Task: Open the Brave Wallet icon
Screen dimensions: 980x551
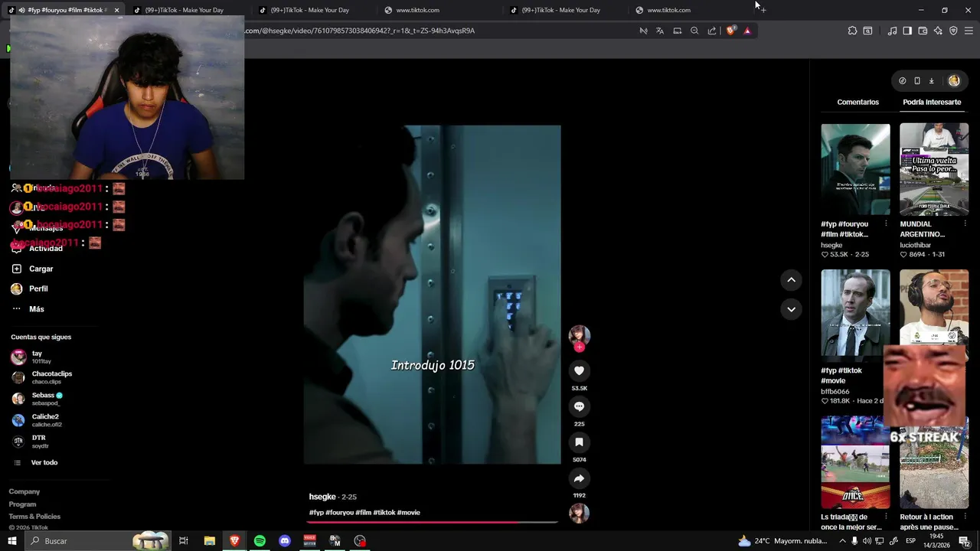Action: click(923, 31)
